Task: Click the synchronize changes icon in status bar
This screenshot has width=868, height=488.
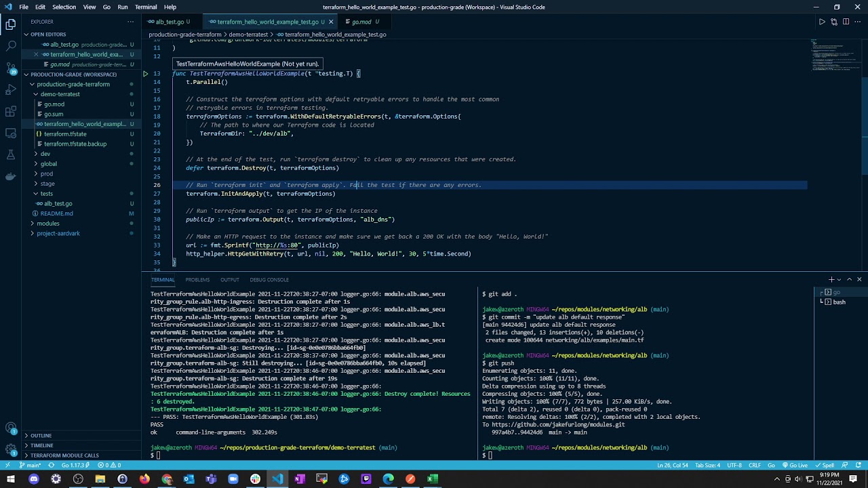Action: pos(52,466)
